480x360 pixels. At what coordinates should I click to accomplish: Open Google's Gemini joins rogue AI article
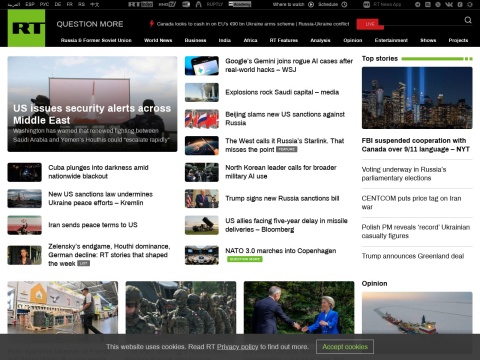tap(289, 65)
